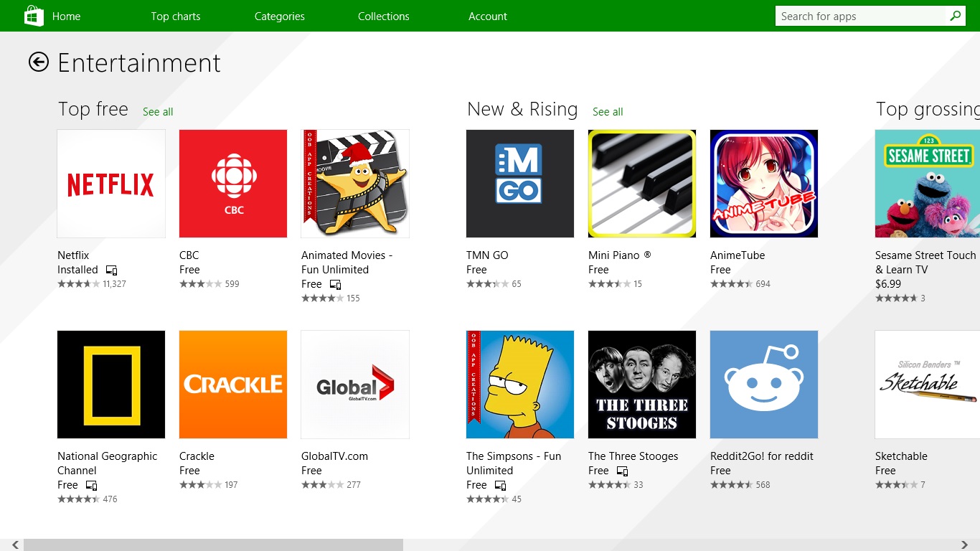The height and width of the screenshot is (551, 980).
Task: Open the Top grossing section heading
Action: (x=928, y=109)
